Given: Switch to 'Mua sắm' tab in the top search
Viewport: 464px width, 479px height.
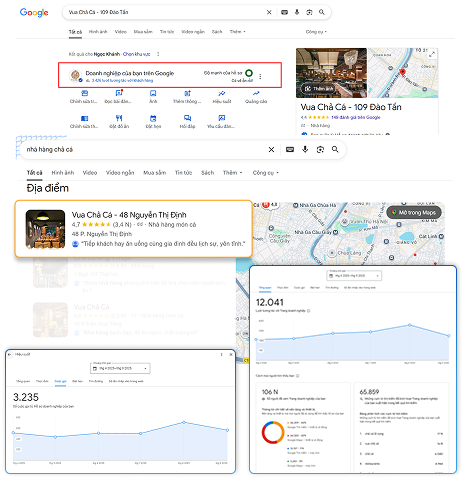Looking at the screenshot, I should tap(143, 32).
